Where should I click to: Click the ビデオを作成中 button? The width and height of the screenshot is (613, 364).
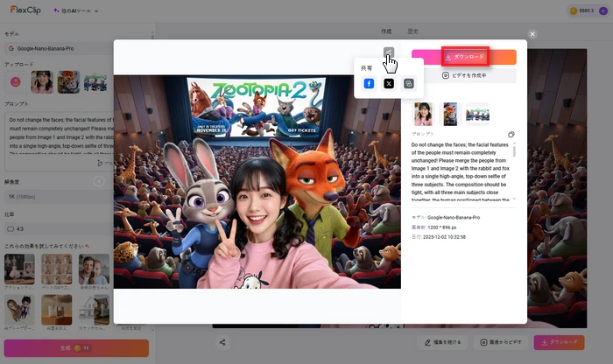click(464, 75)
